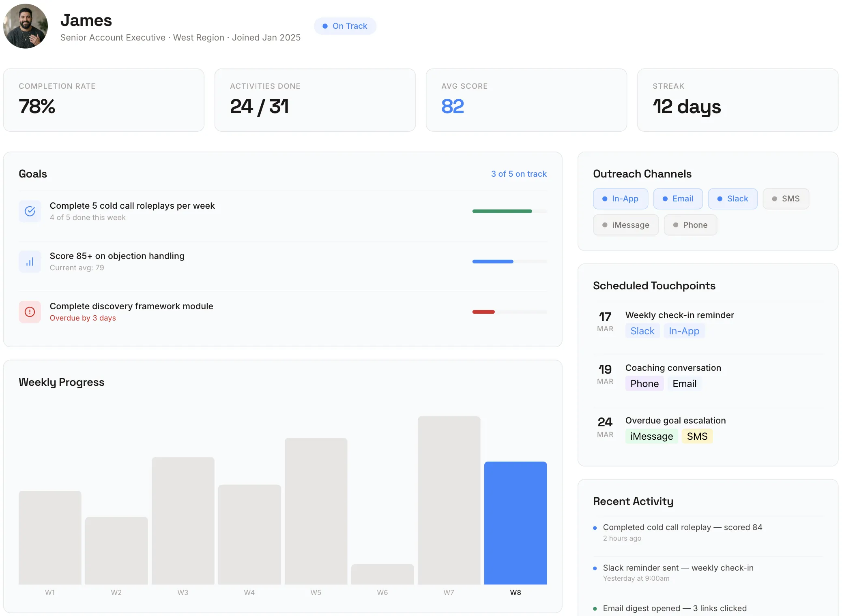Open the 3 of 5 on track link
This screenshot has height=616, width=842.
[519, 173]
